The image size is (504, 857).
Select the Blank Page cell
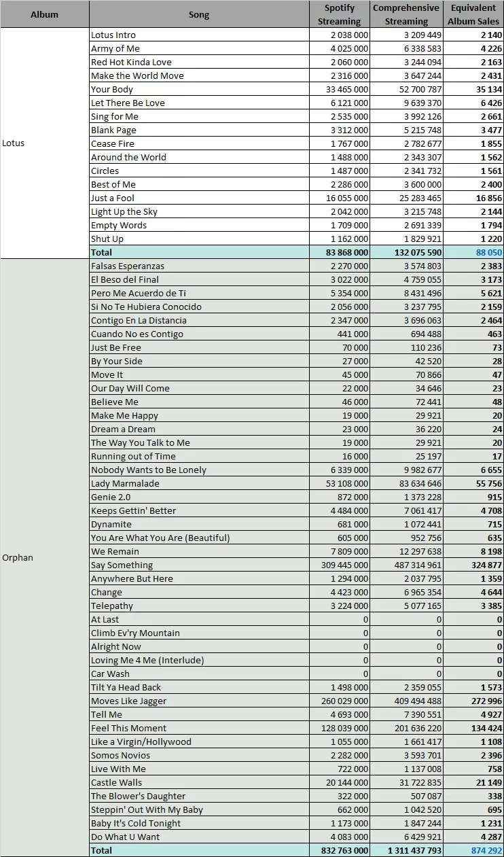(x=199, y=130)
